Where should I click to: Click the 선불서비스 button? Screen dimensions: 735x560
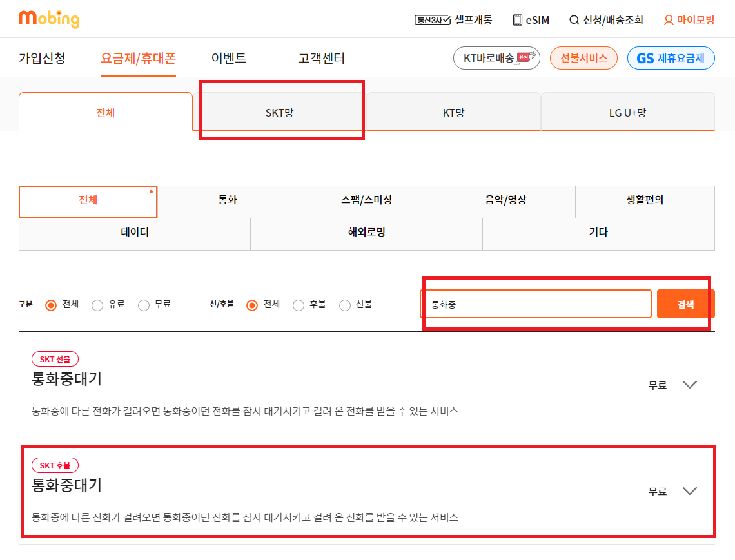tap(583, 58)
